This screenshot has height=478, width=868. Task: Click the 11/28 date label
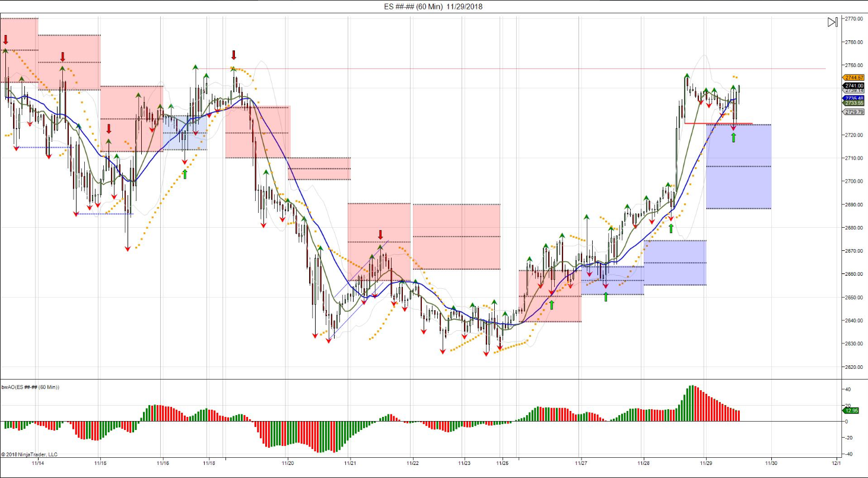(643, 463)
